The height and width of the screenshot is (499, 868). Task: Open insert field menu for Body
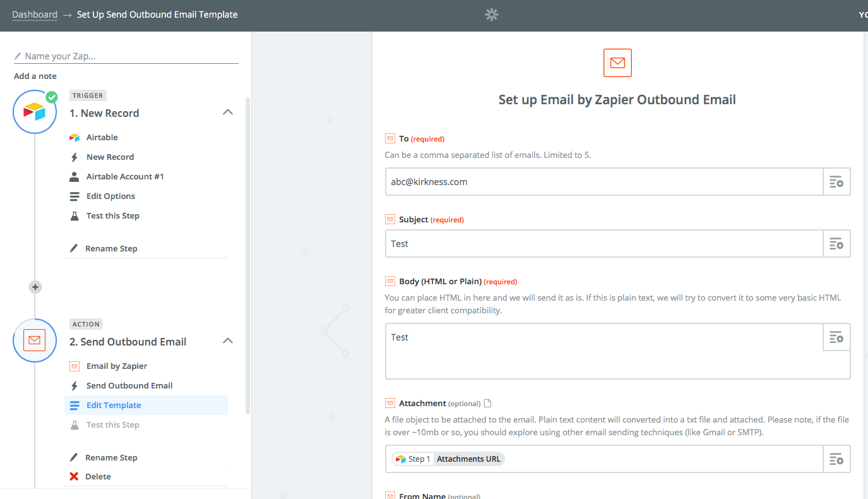pos(836,337)
